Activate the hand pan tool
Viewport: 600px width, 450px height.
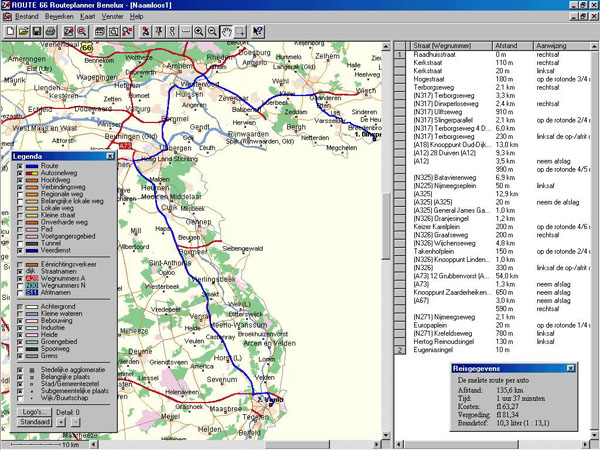(x=228, y=32)
